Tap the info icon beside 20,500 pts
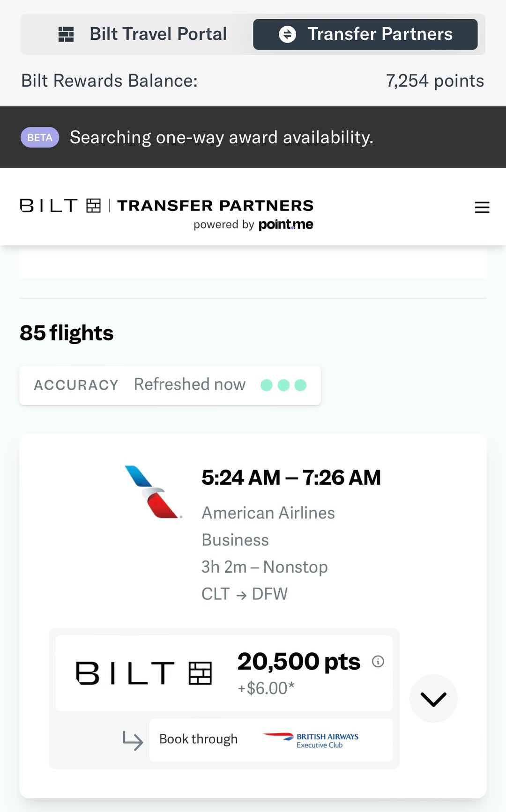 (x=378, y=662)
